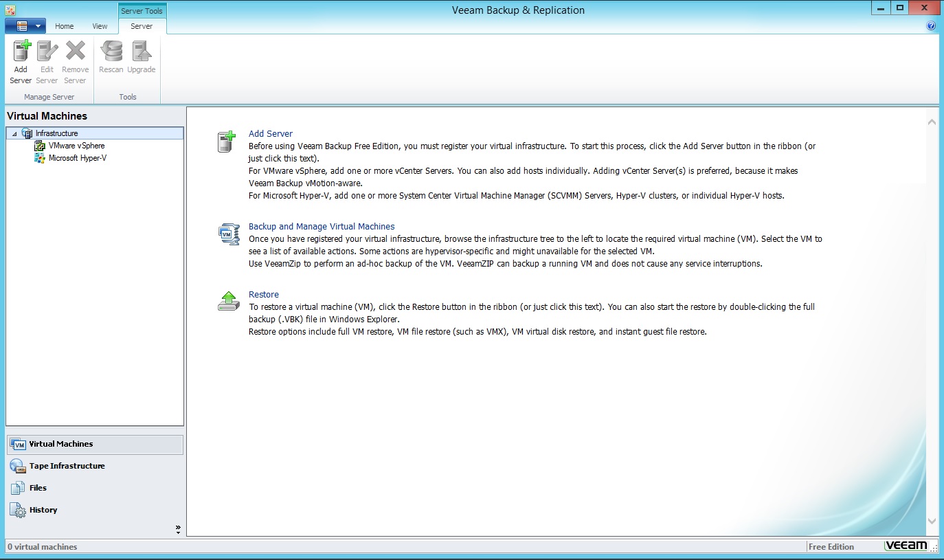Open the Backup and Manage Virtual Machines link
The height and width of the screenshot is (560, 944).
(x=322, y=226)
